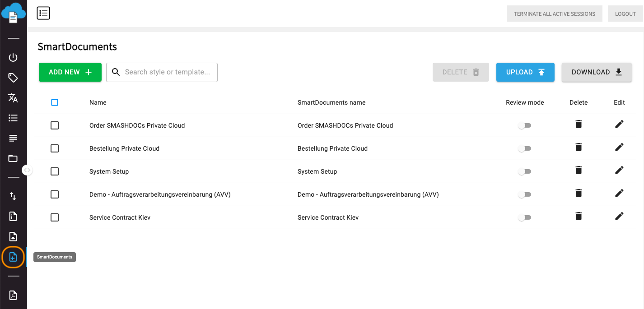Screen dimensions: 644x309
Task: Open the SmartDocuments sidebar icon
Action: point(13,257)
